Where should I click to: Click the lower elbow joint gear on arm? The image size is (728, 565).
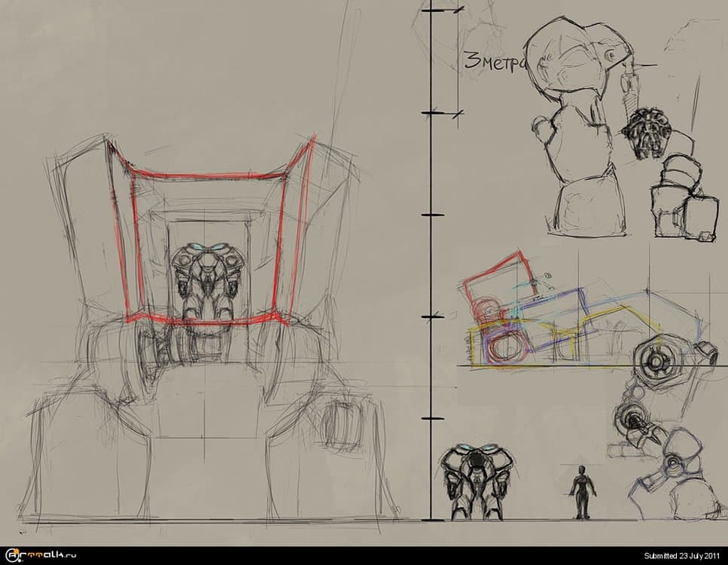pyautogui.click(x=631, y=413)
